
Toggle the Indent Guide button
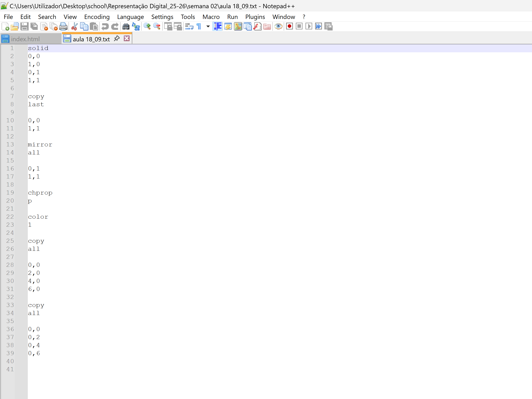(218, 26)
